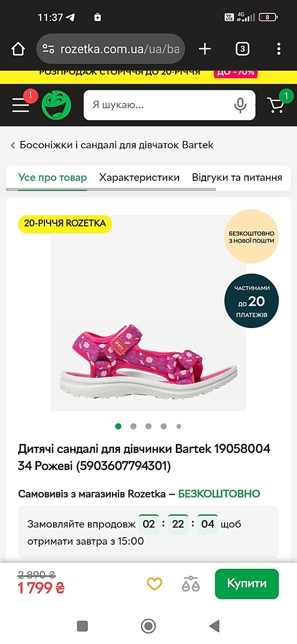297x644 pixels.
Task: Show second product image via dot
Action: click(133, 426)
